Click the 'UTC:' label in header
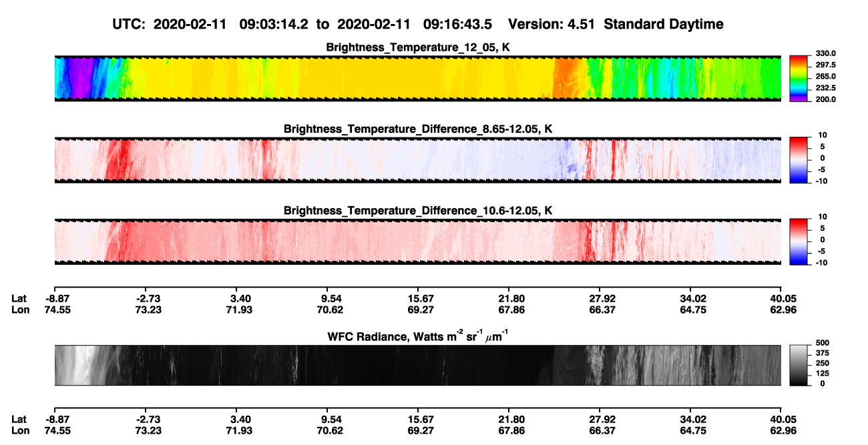Screen dimensions: 868x445 tap(130, 25)
